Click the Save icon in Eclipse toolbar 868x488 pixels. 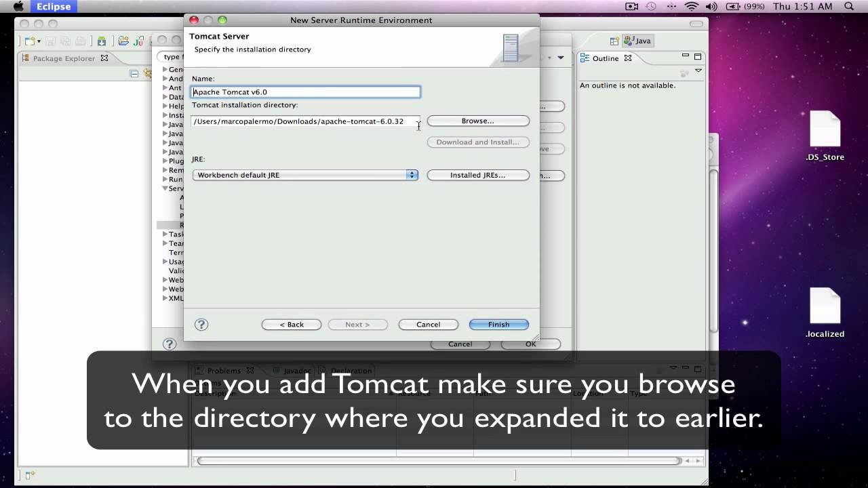click(52, 41)
